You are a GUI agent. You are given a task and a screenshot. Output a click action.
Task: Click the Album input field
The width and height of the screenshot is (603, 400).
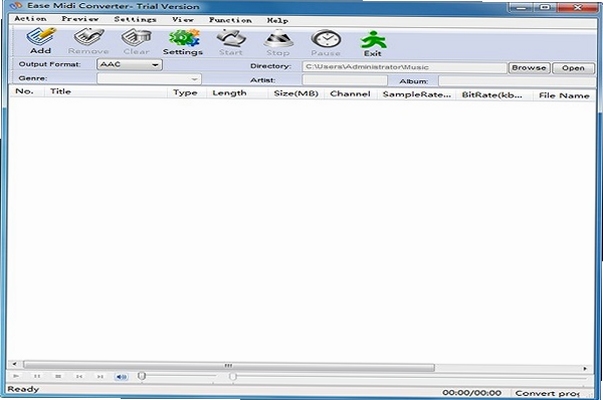(x=517, y=81)
